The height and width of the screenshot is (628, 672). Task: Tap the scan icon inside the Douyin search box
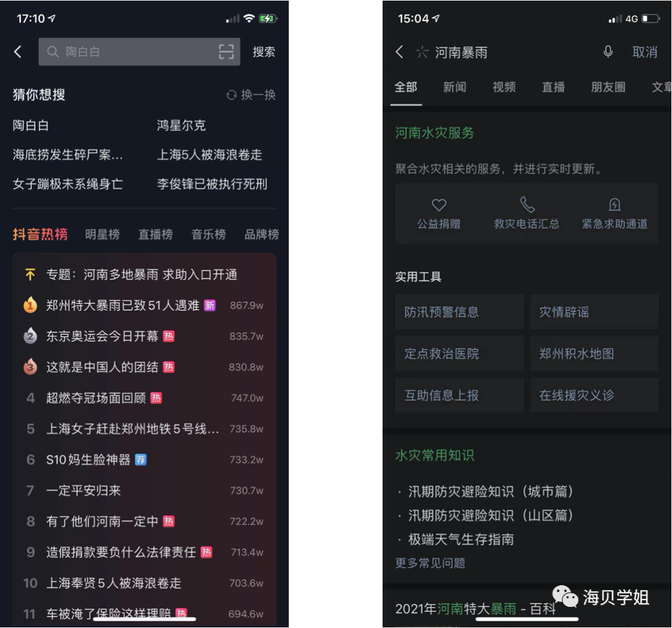226,52
